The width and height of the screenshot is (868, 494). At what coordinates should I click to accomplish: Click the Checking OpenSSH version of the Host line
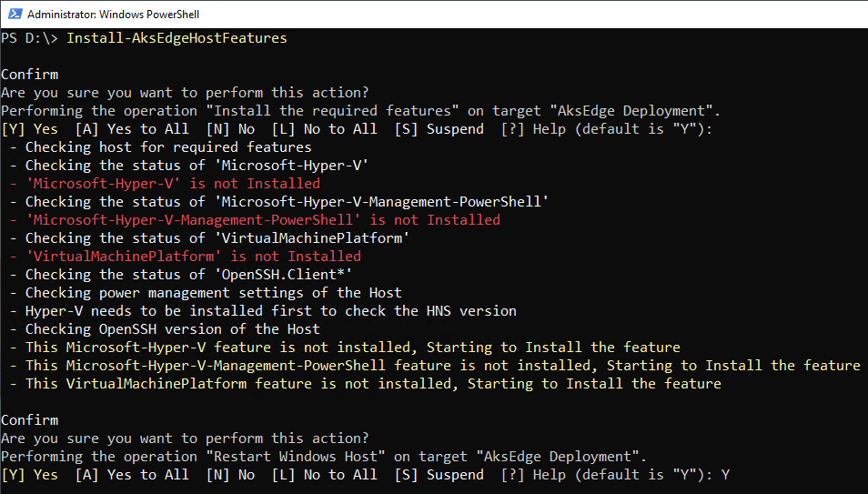tap(165, 329)
